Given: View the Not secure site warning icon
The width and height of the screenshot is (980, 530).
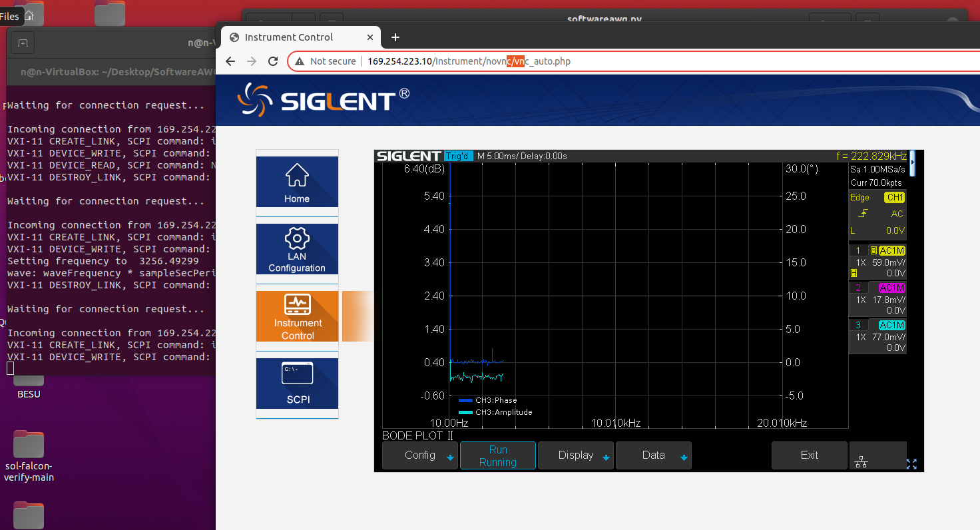Looking at the screenshot, I should (x=299, y=61).
